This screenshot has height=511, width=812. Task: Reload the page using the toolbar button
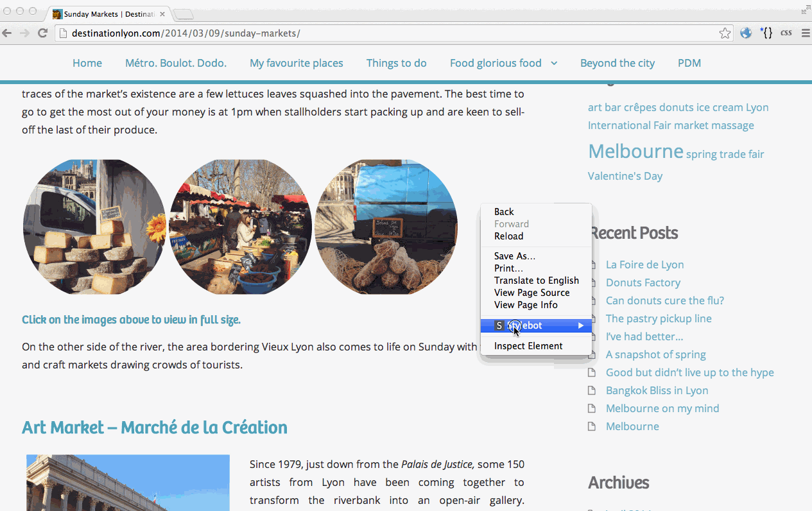(42, 33)
